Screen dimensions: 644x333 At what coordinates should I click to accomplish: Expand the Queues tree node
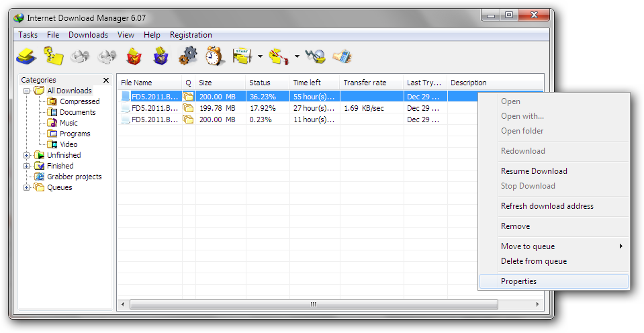pos(27,187)
